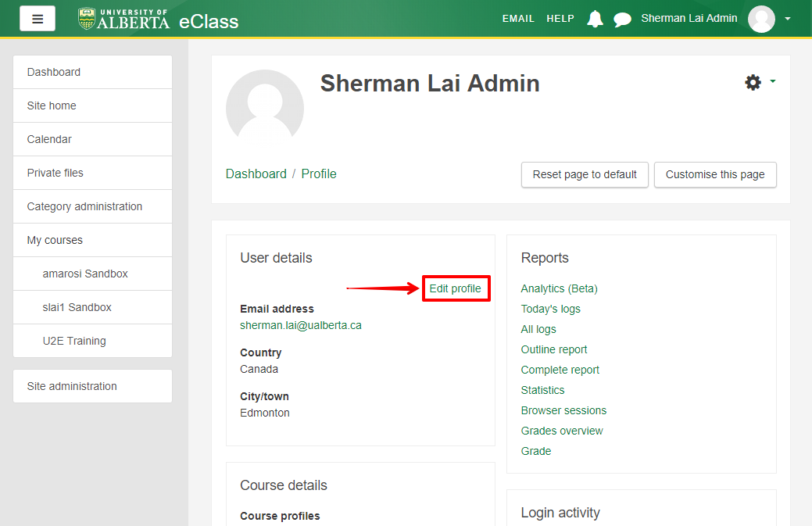This screenshot has width=812, height=526.
Task: Click the Edit profile link
Action: pos(455,288)
